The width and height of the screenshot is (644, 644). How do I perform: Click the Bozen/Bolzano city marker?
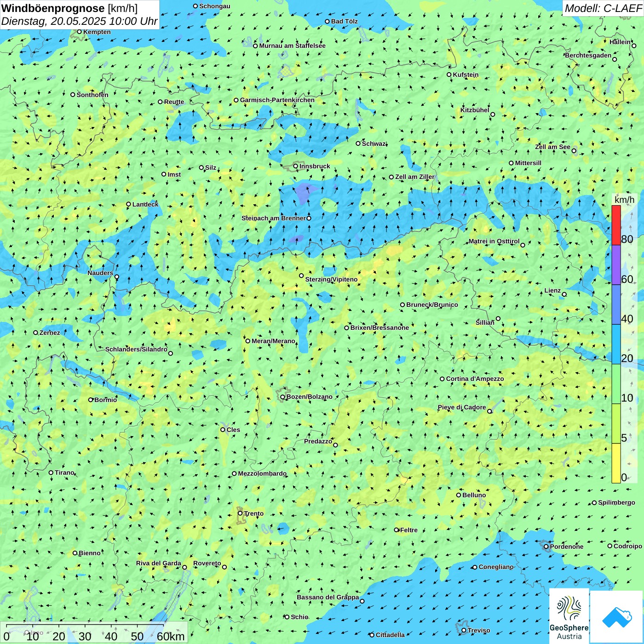[x=283, y=397]
